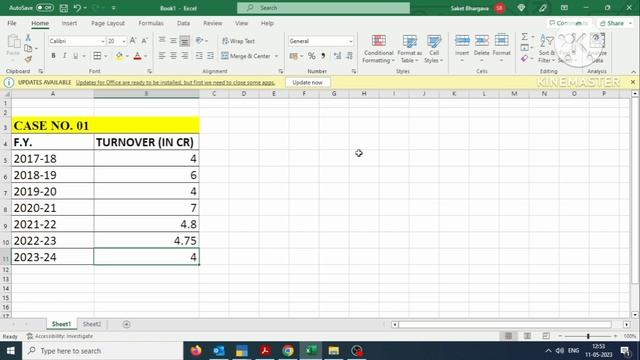Apply the yellow Fill Color bucket
The image size is (640, 360).
tap(119, 56)
